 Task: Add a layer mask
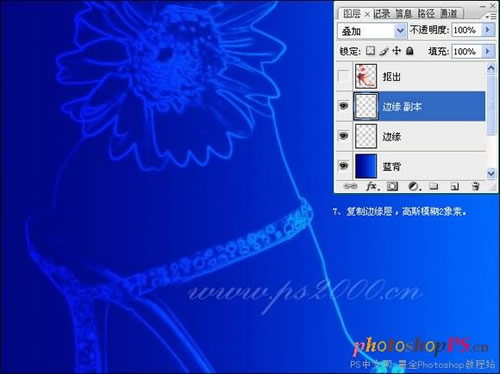pyautogui.click(x=392, y=186)
